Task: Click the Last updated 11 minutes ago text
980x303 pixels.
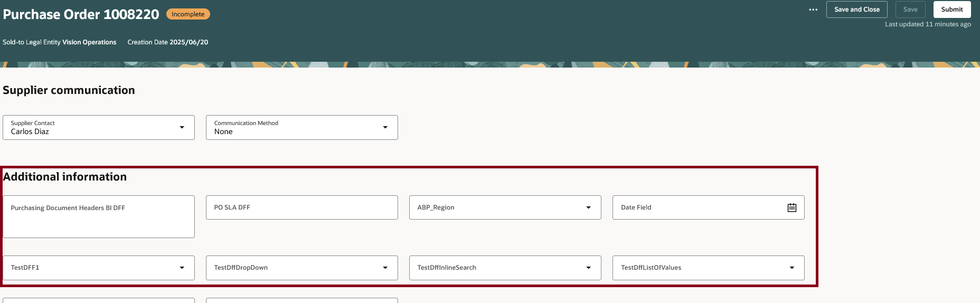Action: [x=928, y=24]
